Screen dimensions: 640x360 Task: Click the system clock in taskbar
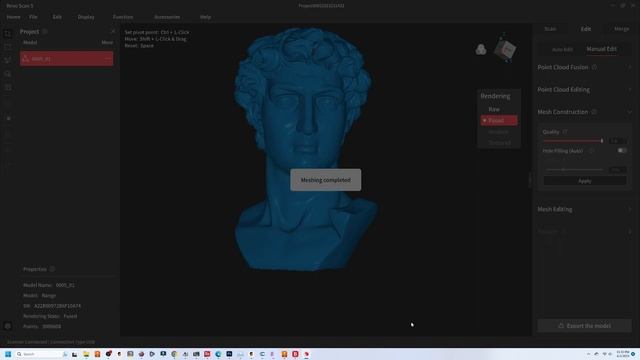(x=622, y=354)
